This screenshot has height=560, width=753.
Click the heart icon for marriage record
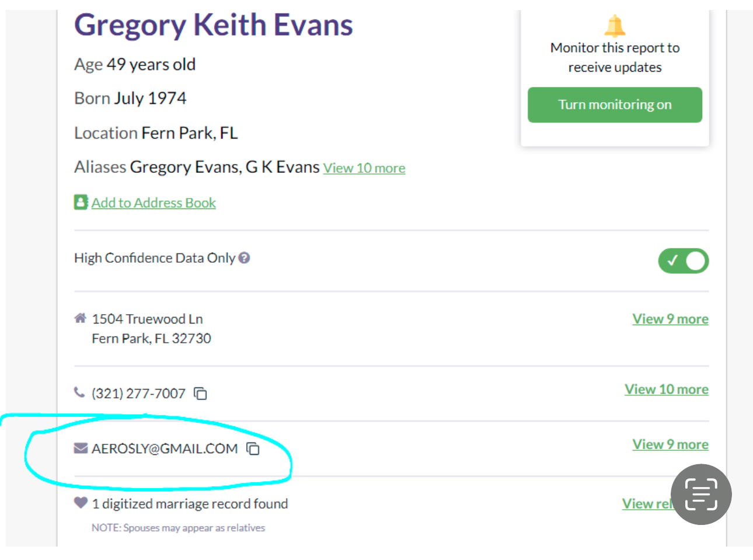[81, 503]
